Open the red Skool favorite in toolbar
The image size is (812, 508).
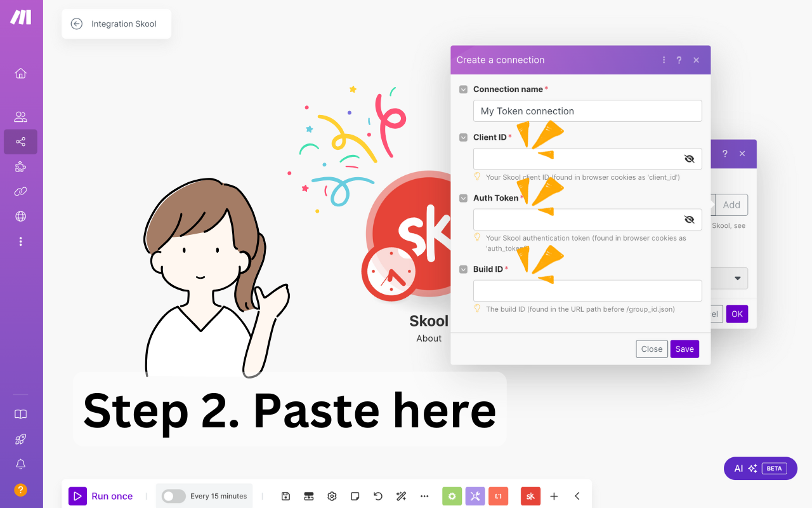[x=530, y=496]
